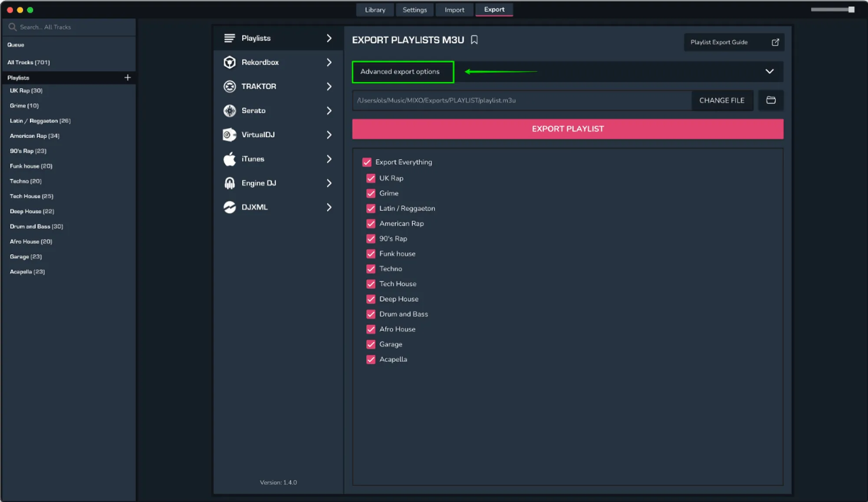The width and height of the screenshot is (868, 502).
Task: Open the Import tab
Action: point(454,10)
